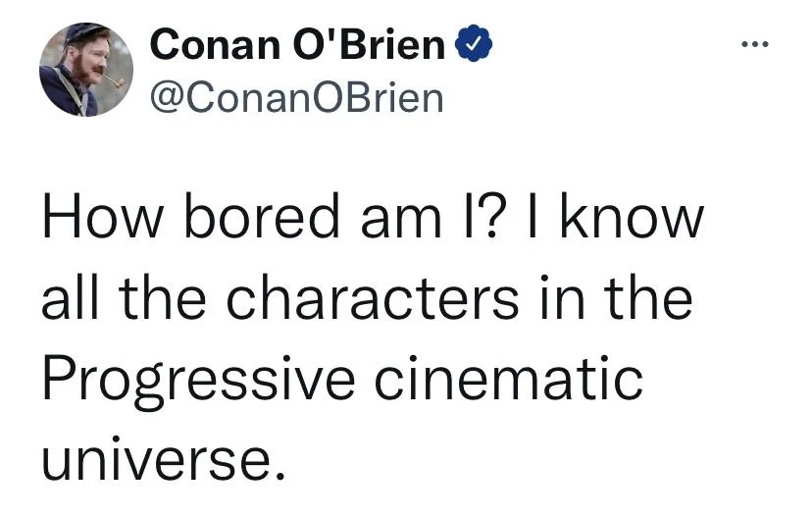Open the @ConanOBrien handle link
The image size is (812, 517).
[x=295, y=96]
